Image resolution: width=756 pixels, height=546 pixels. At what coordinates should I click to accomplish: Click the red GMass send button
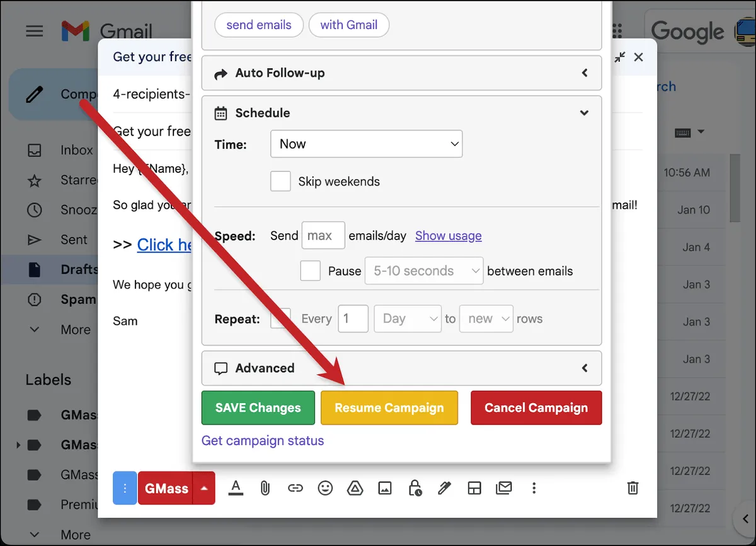point(166,488)
